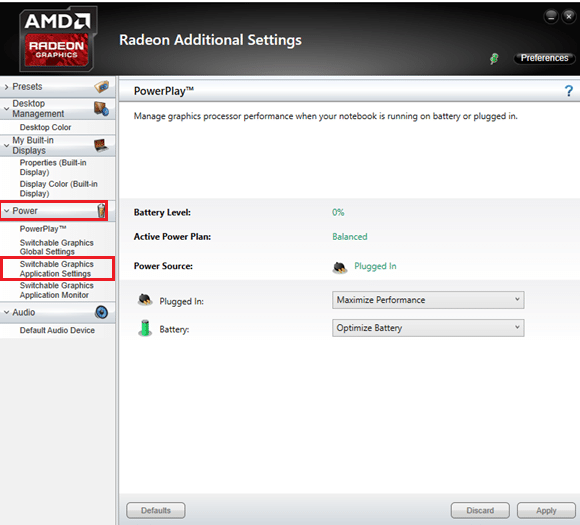Click the Power section label
The width and height of the screenshot is (580, 525).
point(25,211)
